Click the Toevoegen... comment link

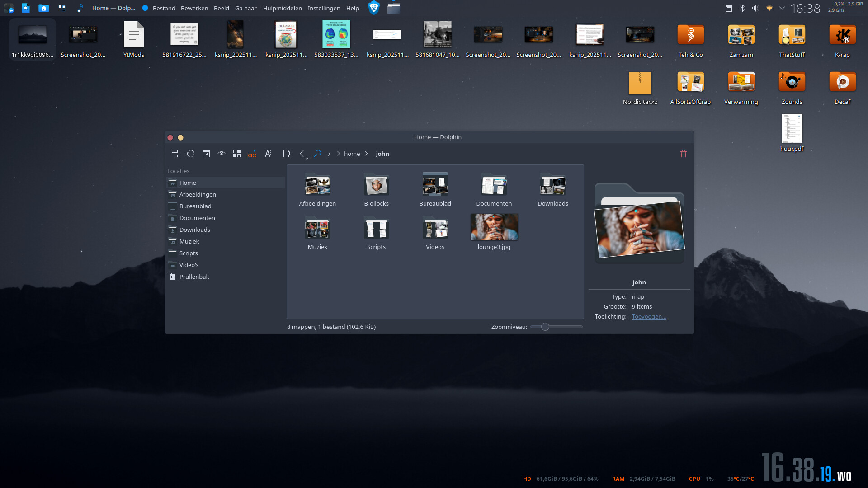(649, 316)
